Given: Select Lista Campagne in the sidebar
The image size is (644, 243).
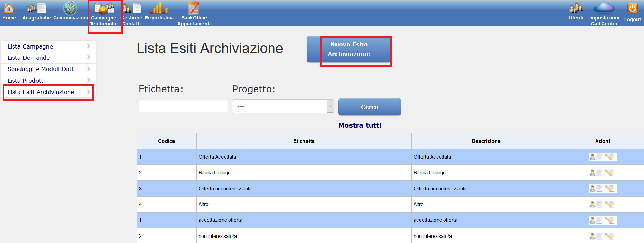Looking at the screenshot, I should click(48, 46).
